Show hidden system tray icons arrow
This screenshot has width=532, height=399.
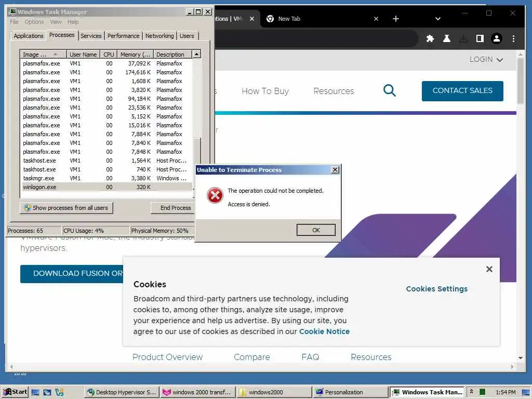(471, 392)
